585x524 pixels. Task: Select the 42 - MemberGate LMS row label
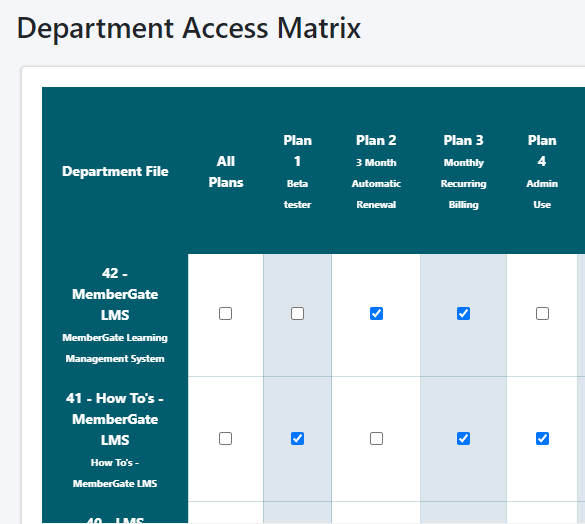(x=115, y=315)
